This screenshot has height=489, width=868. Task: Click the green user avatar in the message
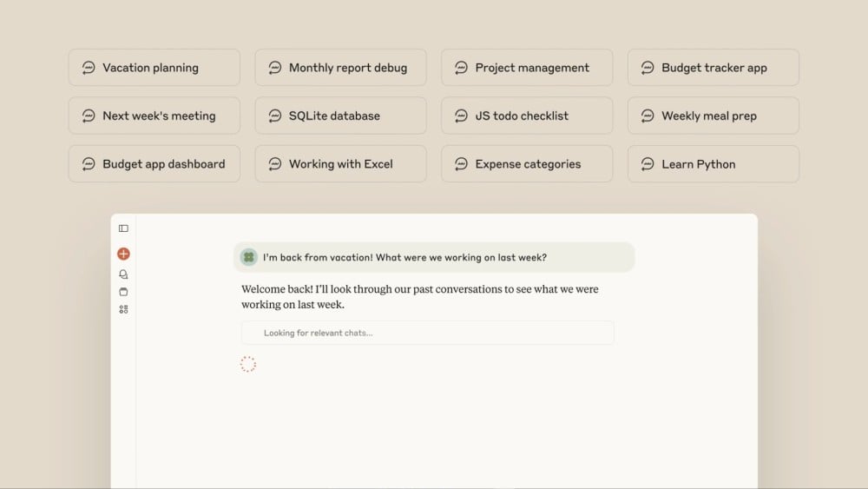coord(249,257)
